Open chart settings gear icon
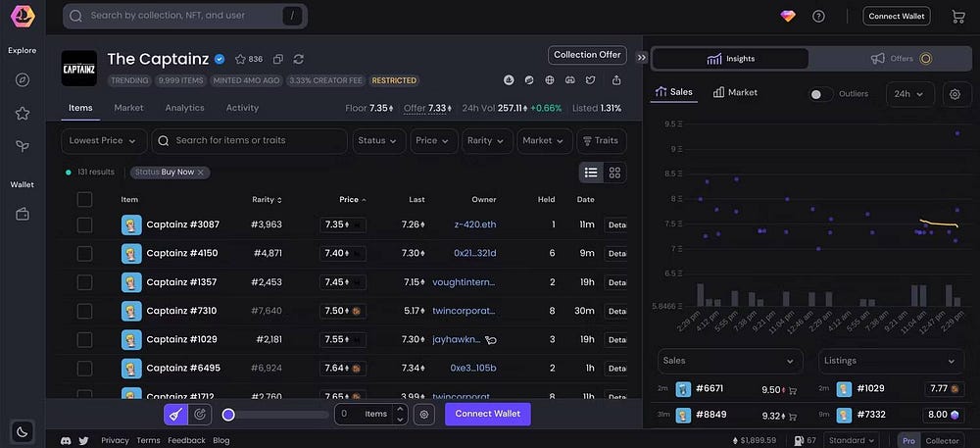The image size is (980, 448). click(x=955, y=94)
